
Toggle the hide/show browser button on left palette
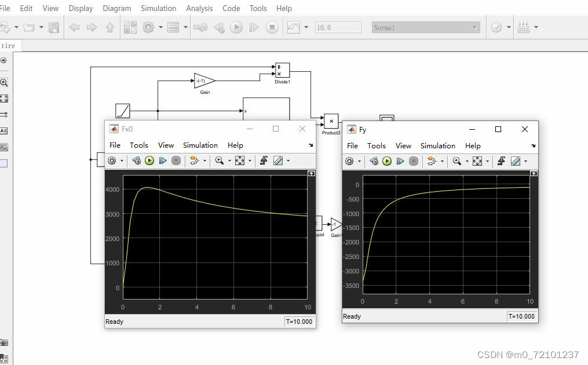(3, 60)
